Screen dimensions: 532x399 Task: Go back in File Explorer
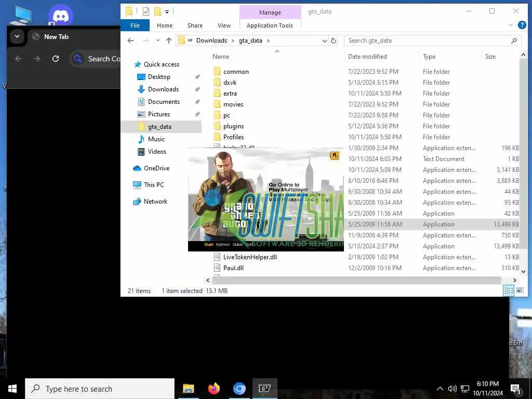coord(130,41)
